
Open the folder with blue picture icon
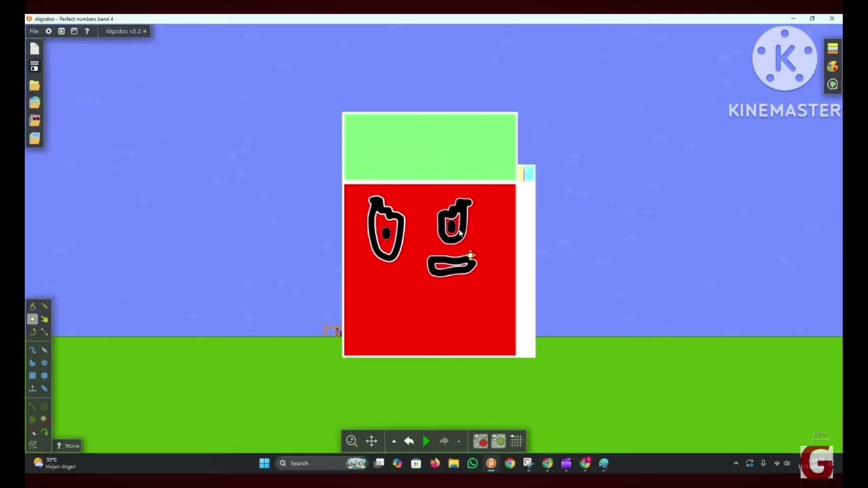(35, 138)
